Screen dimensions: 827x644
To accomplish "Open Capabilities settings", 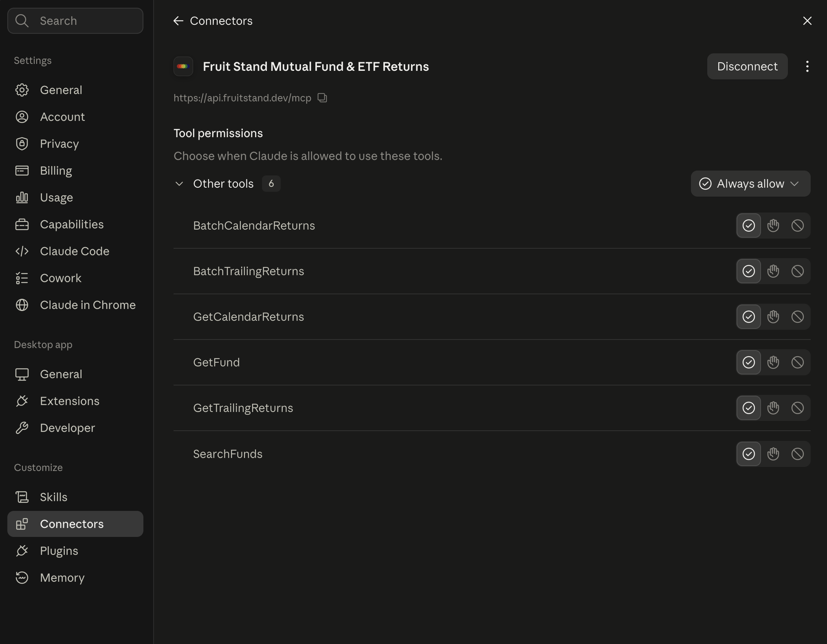I will (75, 224).
